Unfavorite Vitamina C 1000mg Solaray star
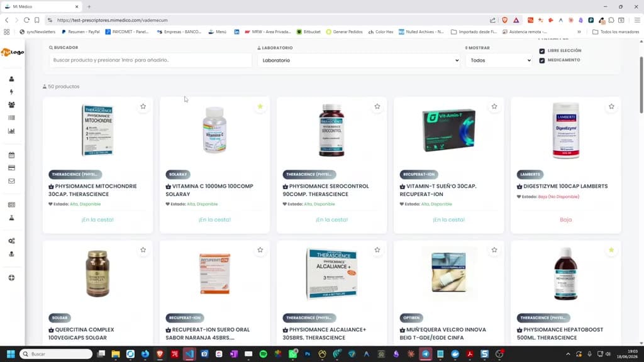This screenshot has height=362, width=644. 260,106
